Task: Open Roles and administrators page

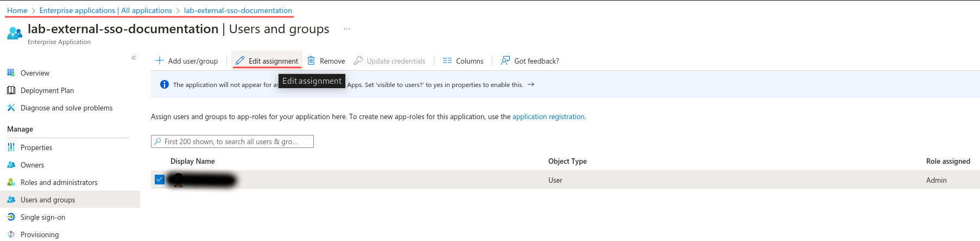Action: [x=59, y=182]
